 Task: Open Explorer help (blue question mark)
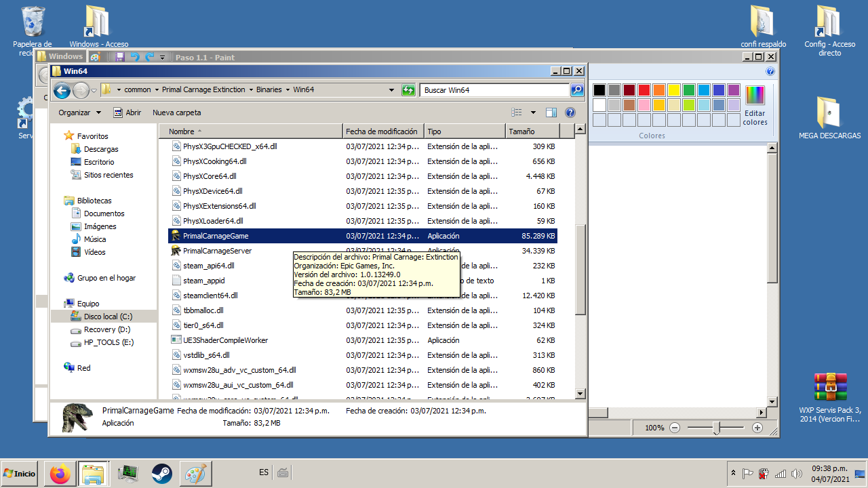pyautogui.click(x=570, y=113)
